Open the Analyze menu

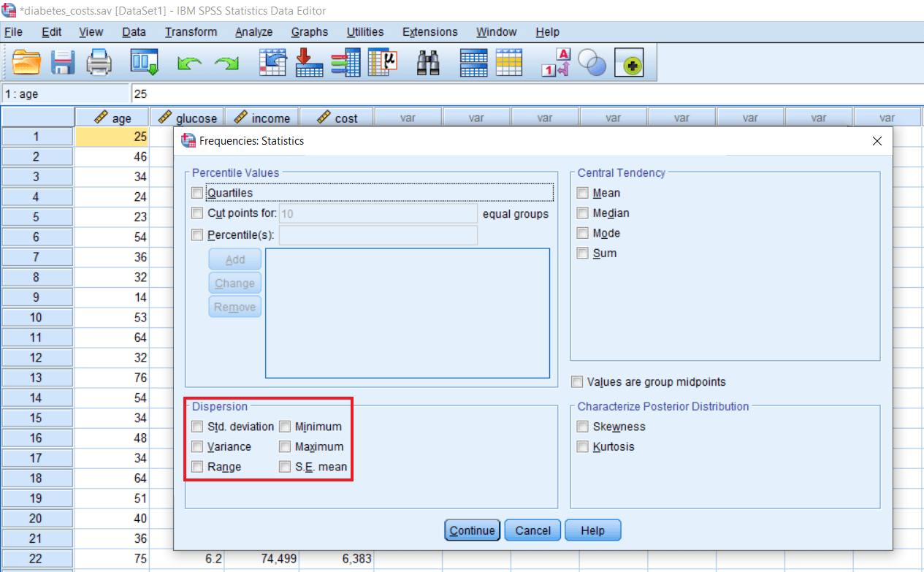(x=253, y=32)
